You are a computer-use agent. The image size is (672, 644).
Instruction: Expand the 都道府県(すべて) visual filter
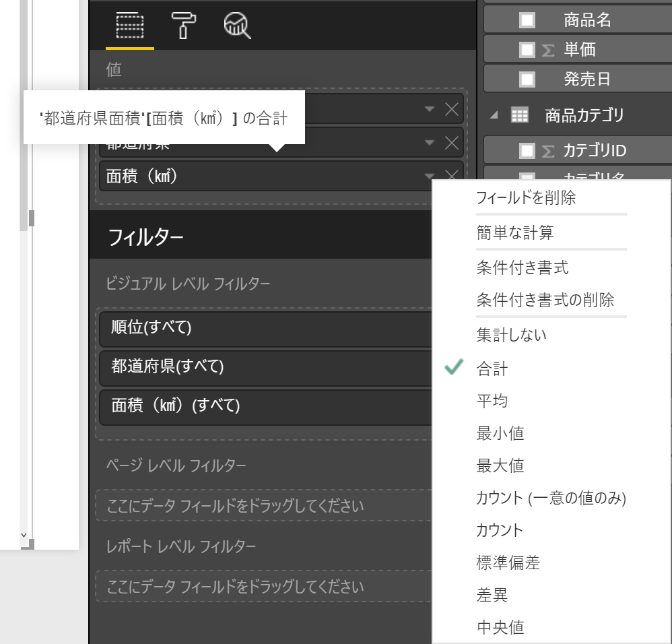point(265,368)
